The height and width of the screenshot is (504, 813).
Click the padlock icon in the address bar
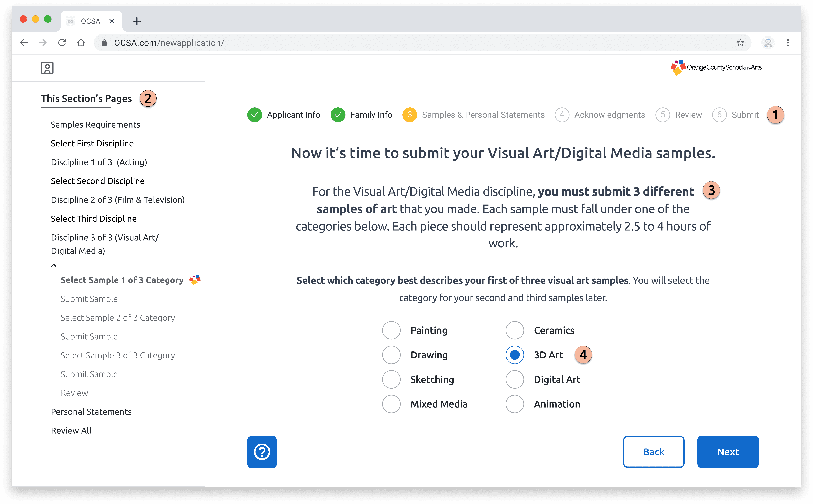104,43
